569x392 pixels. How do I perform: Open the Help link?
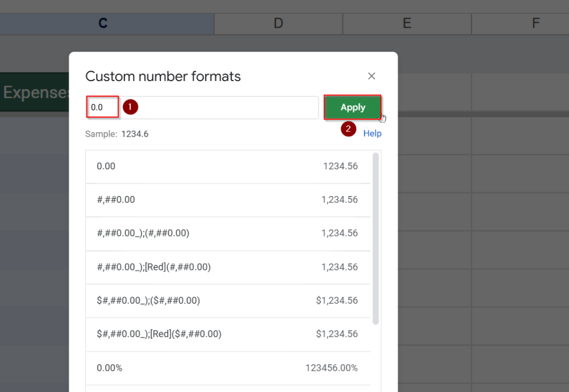click(372, 133)
